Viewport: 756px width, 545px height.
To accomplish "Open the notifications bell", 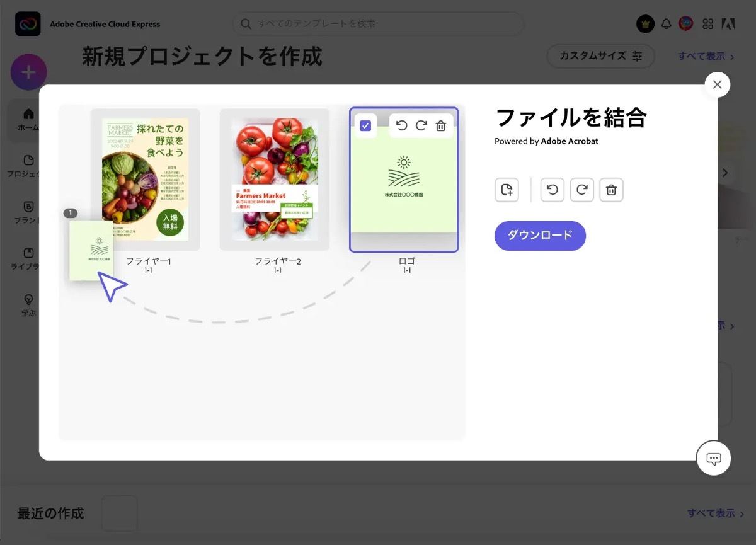I will pos(666,24).
